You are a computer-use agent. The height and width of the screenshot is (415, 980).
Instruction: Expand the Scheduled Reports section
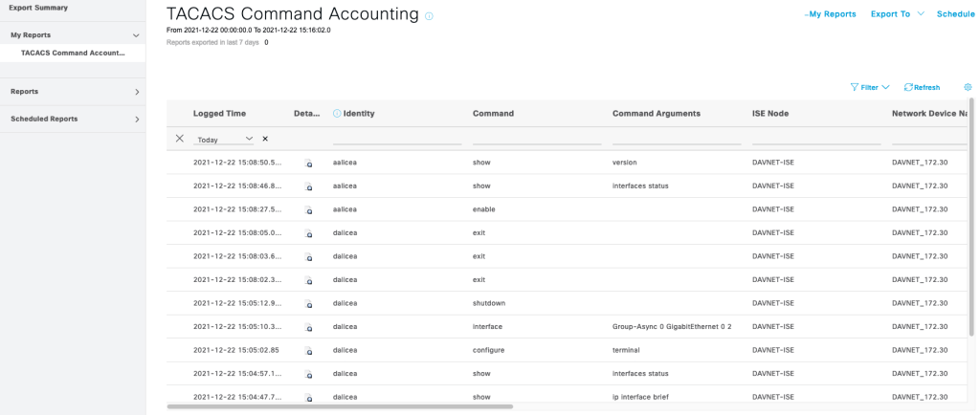(136, 120)
